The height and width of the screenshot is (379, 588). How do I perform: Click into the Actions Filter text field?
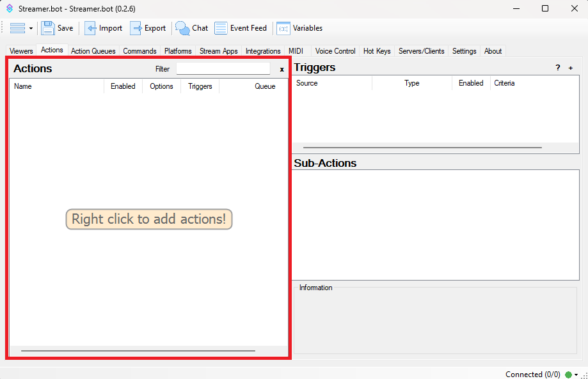pyautogui.click(x=223, y=68)
